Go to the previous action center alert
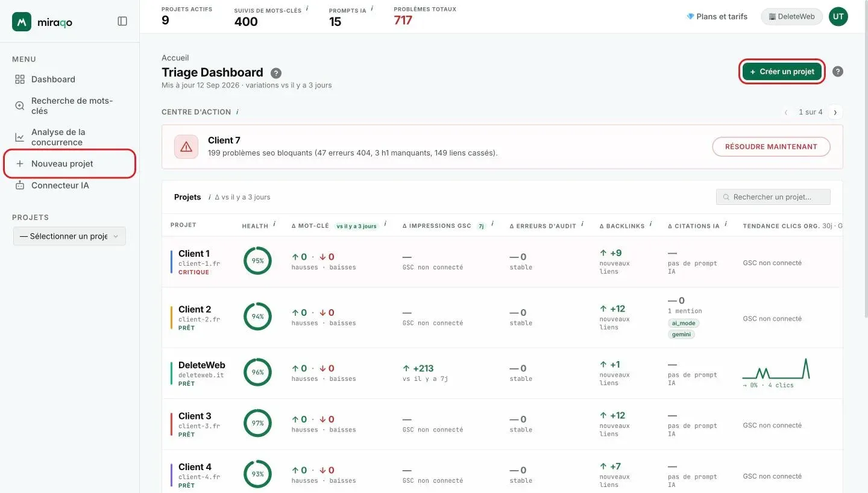The height and width of the screenshot is (493, 868). 786,112
